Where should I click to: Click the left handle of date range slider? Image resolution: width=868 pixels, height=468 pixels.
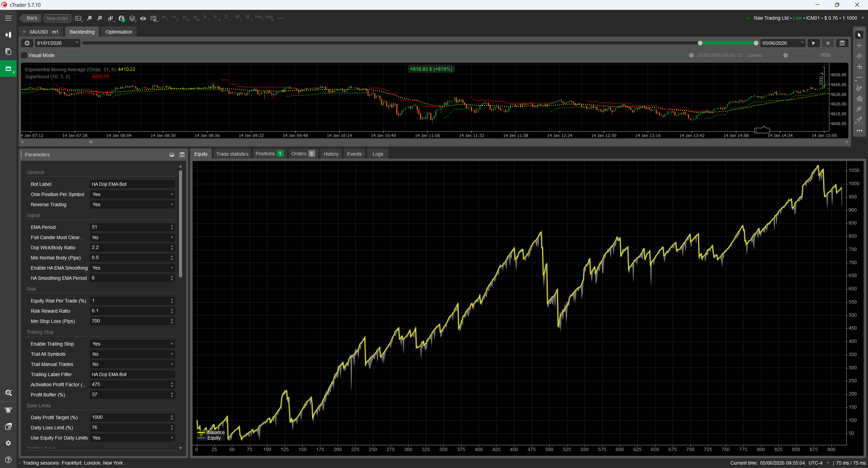click(700, 43)
